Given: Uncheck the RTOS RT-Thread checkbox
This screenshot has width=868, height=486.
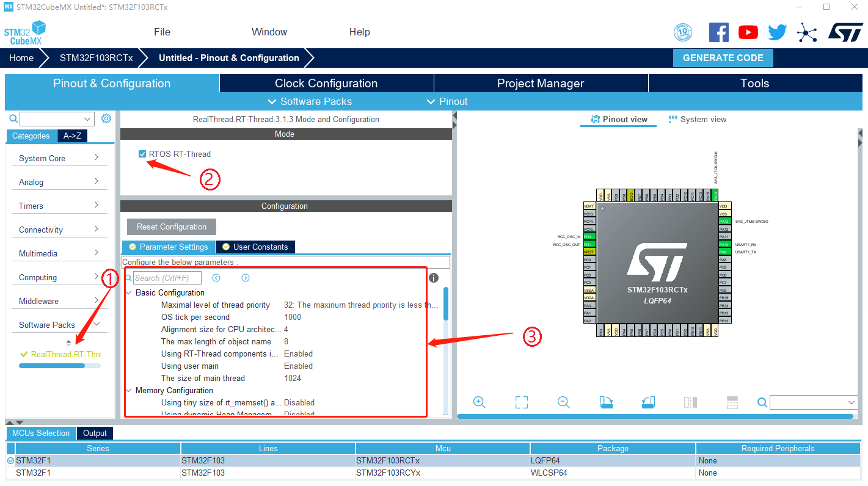Looking at the screenshot, I should pyautogui.click(x=142, y=154).
